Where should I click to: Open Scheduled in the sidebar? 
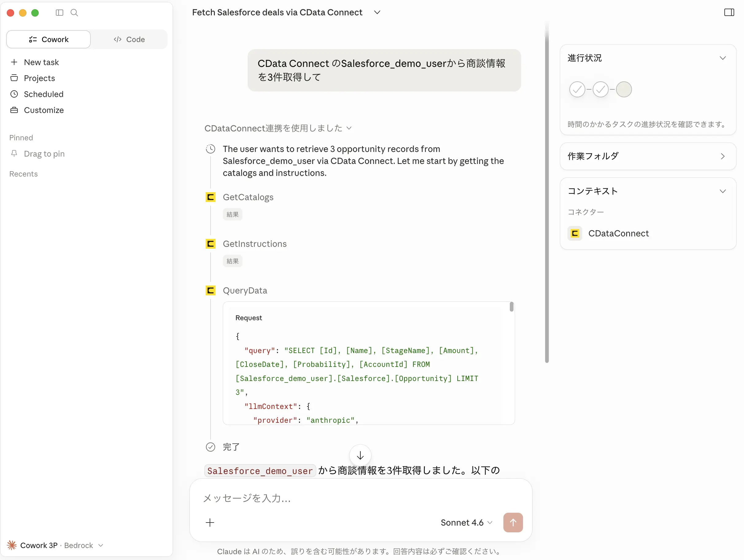tap(43, 94)
